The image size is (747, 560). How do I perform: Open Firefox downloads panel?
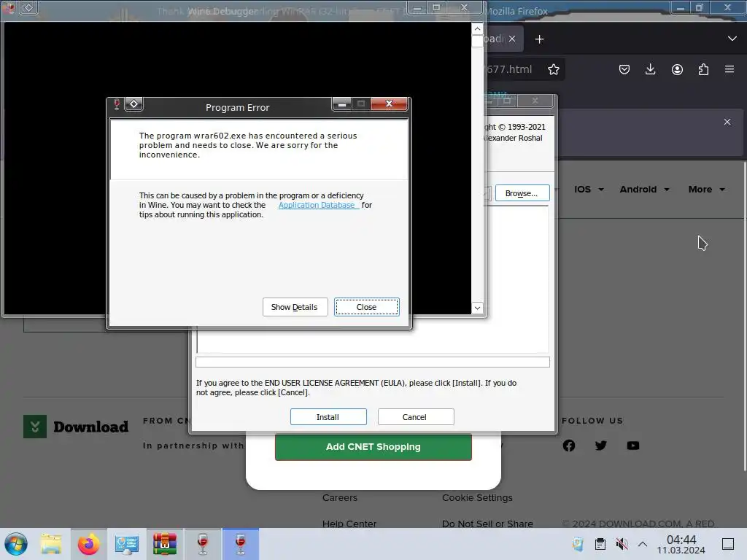coord(650,69)
